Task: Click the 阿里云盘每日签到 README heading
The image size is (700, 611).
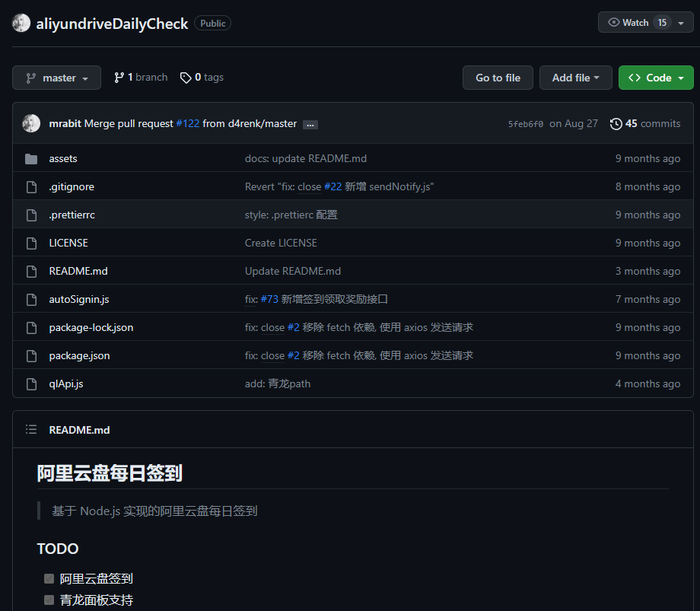Action: (110, 473)
